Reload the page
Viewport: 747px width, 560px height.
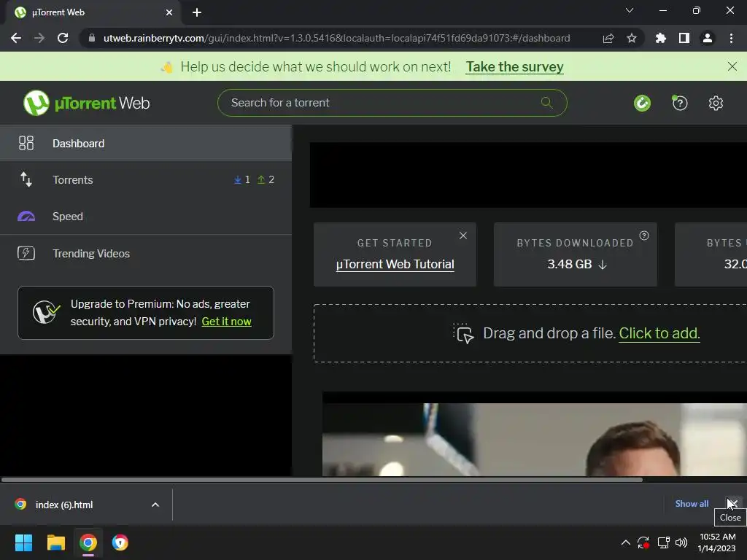coord(63,38)
